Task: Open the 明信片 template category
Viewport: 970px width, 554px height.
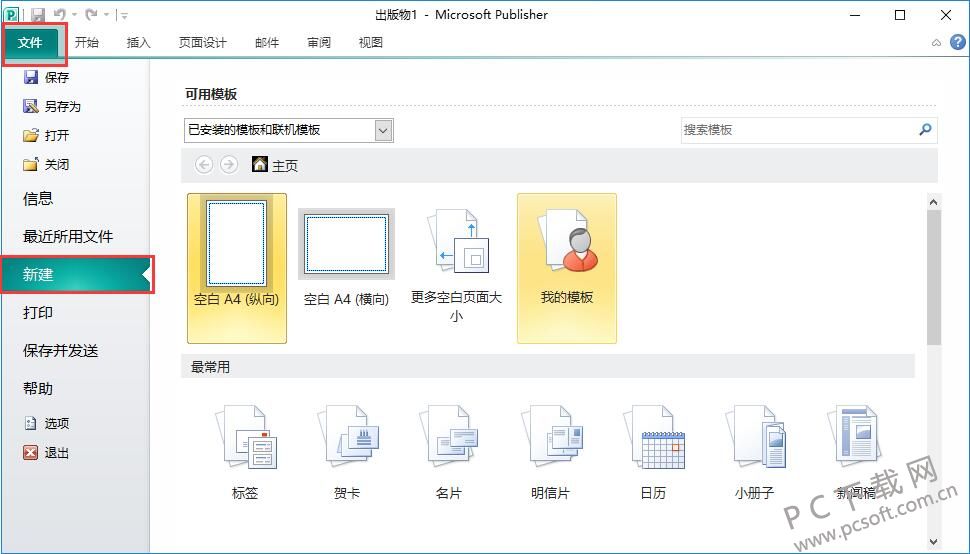Action: point(551,453)
